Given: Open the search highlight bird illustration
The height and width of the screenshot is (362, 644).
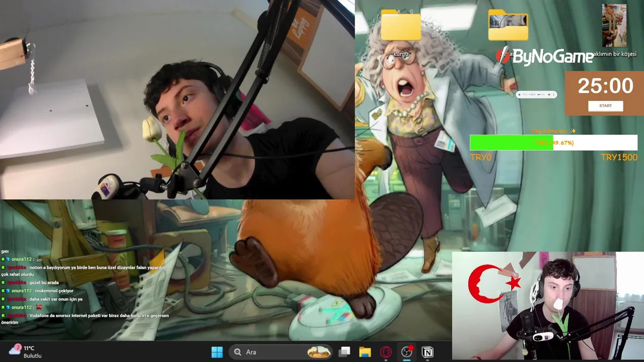Looking at the screenshot, I should click(319, 352).
